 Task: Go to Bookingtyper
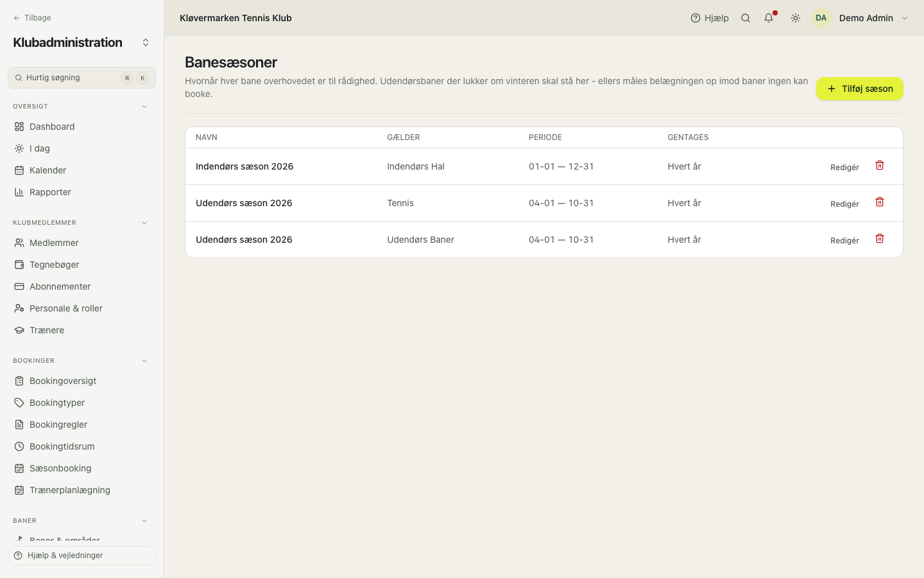[81, 403]
